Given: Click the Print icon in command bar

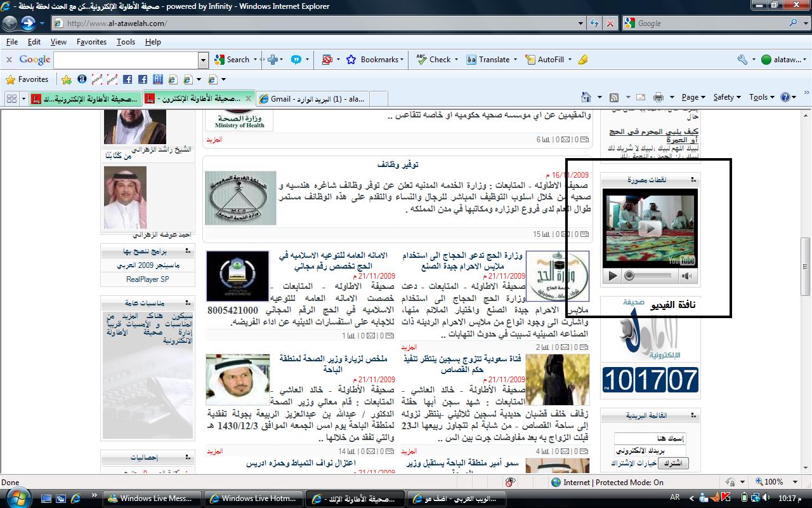Looking at the screenshot, I should coord(658,97).
